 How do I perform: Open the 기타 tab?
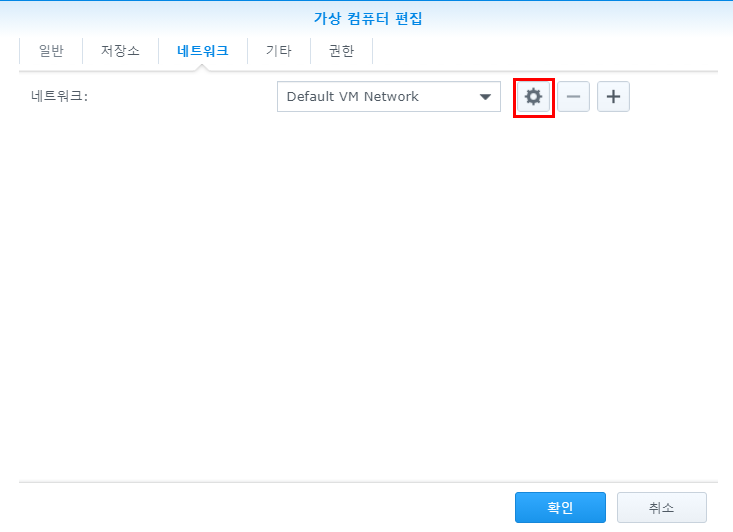tap(279, 50)
